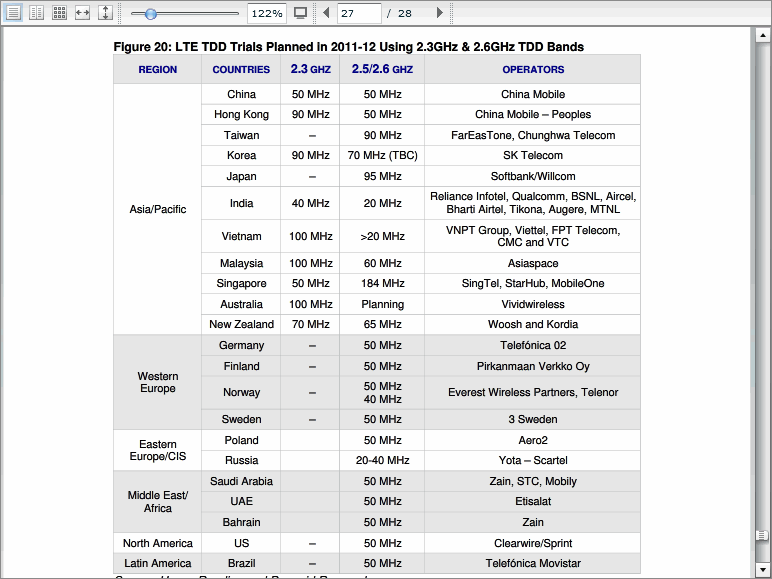This screenshot has height=579, width=772.
Task: Click the Japan country cell
Action: 241,176
